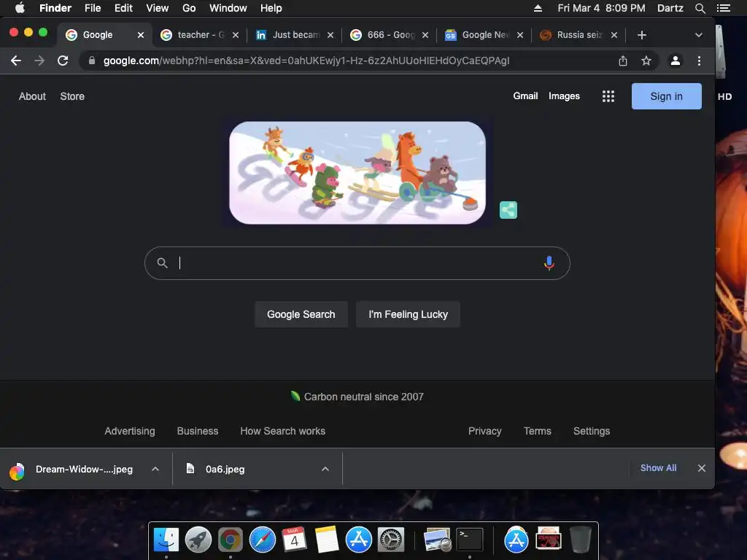Close the Google News tab

click(x=519, y=35)
